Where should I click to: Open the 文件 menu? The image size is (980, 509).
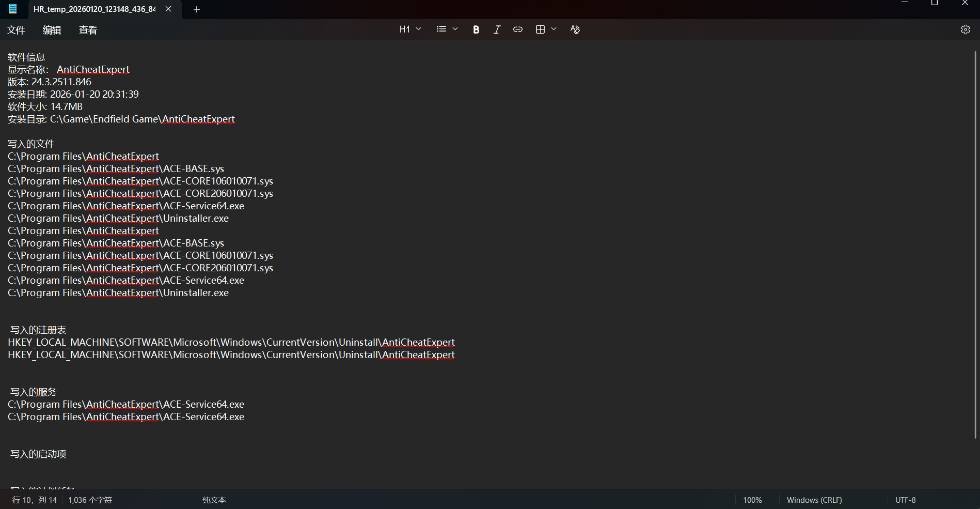[x=16, y=30]
